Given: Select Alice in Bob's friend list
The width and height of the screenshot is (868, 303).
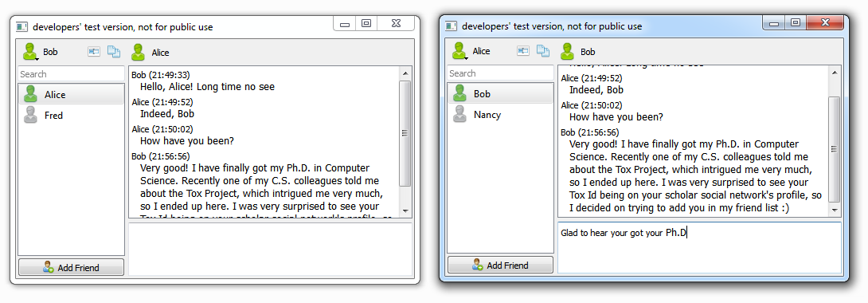Looking at the screenshot, I should point(72,94).
